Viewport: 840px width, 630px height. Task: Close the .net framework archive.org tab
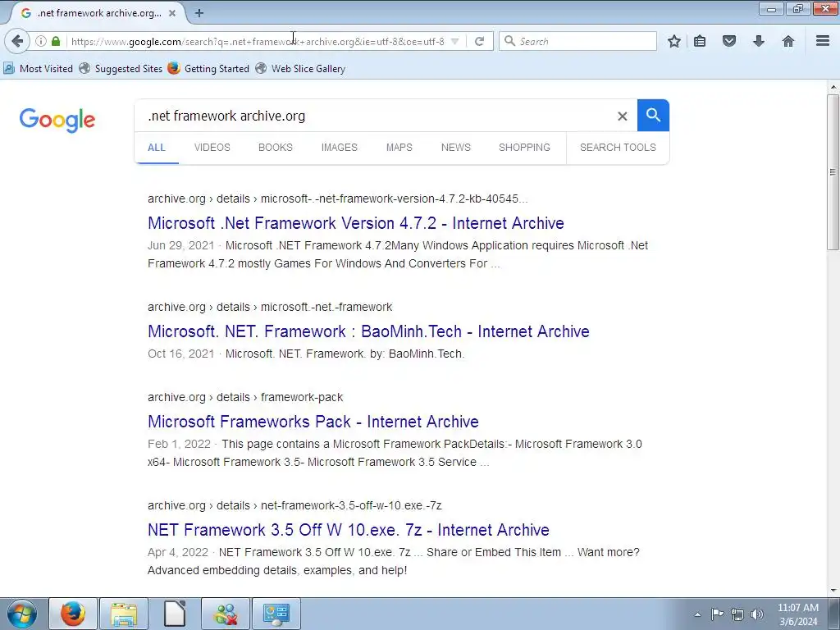(x=172, y=13)
